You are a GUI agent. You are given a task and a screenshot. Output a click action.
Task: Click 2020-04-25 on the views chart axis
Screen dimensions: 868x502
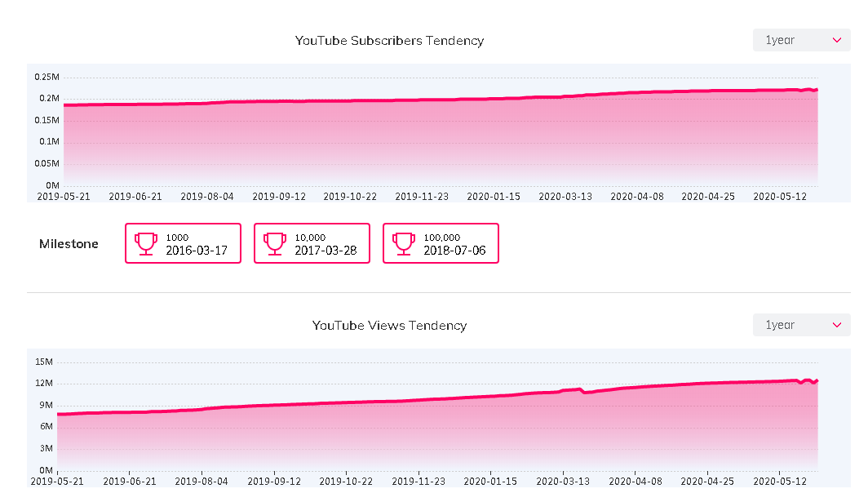click(706, 482)
